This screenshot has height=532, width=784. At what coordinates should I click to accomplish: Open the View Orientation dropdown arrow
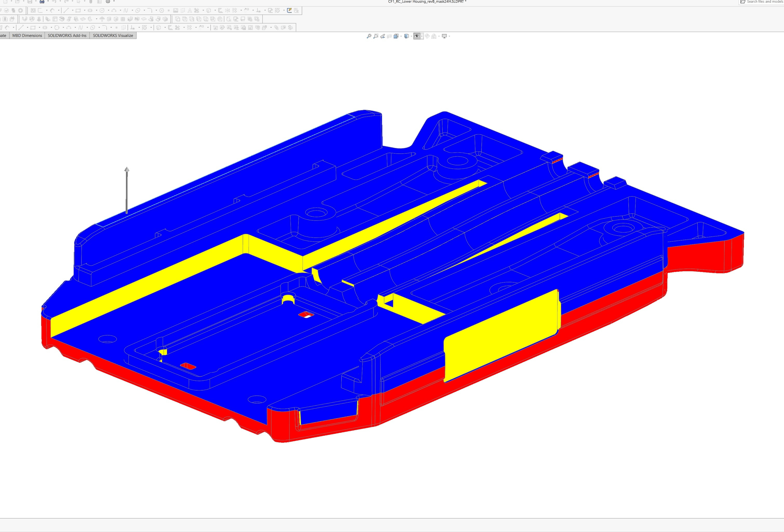click(x=401, y=36)
